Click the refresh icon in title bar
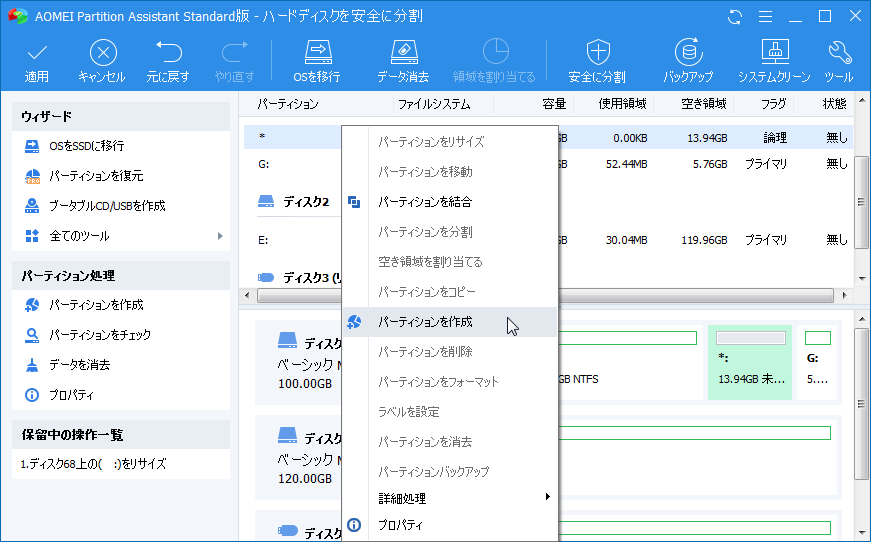 tap(735, 17)
